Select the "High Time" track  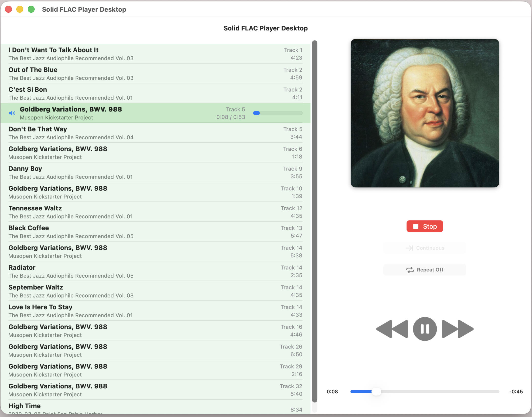pos(155,407)
